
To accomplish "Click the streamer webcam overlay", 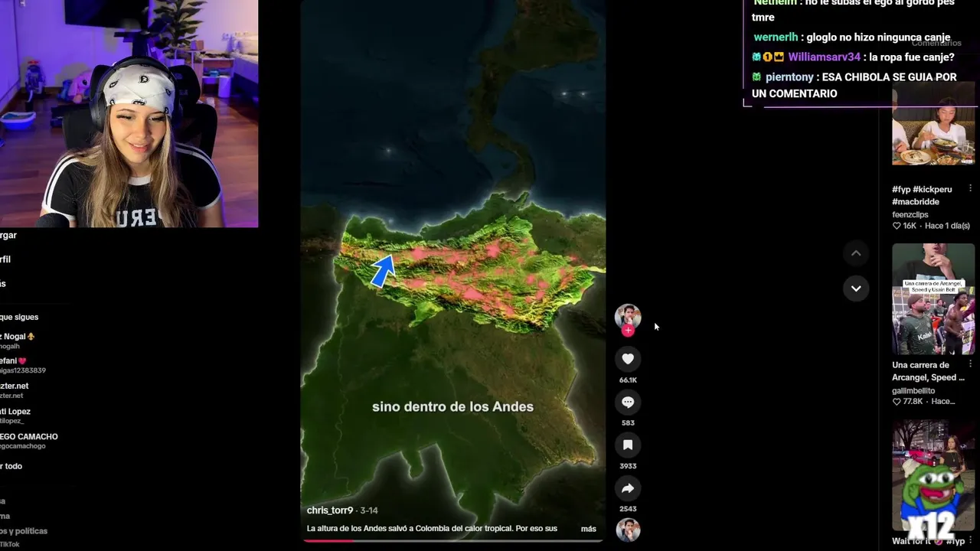I will (x=129, y=113).
